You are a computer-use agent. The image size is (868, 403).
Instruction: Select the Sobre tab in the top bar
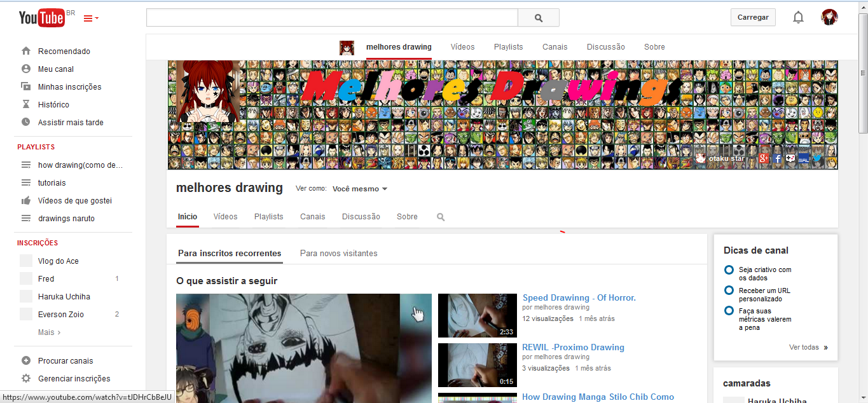click(654, 47)
